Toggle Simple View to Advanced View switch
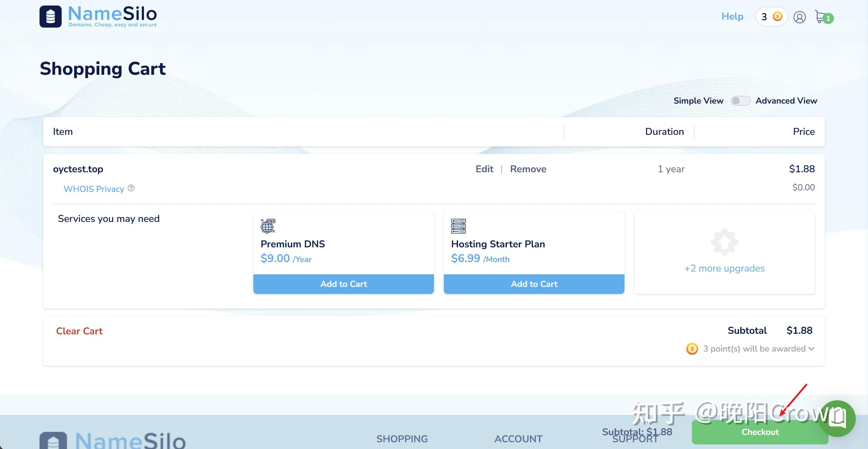 740,101
